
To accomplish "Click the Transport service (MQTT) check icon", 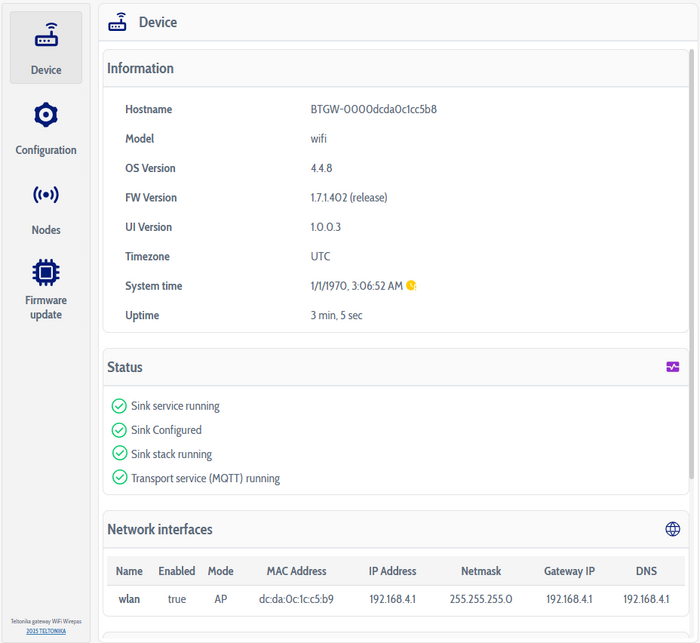I will 119,478.
